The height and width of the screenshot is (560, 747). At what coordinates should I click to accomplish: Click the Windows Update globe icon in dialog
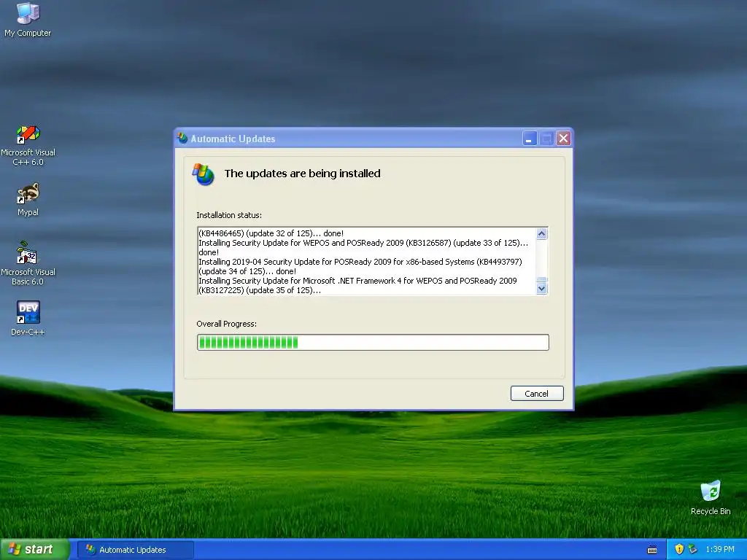pyautogui.click(x=204, y=174)
